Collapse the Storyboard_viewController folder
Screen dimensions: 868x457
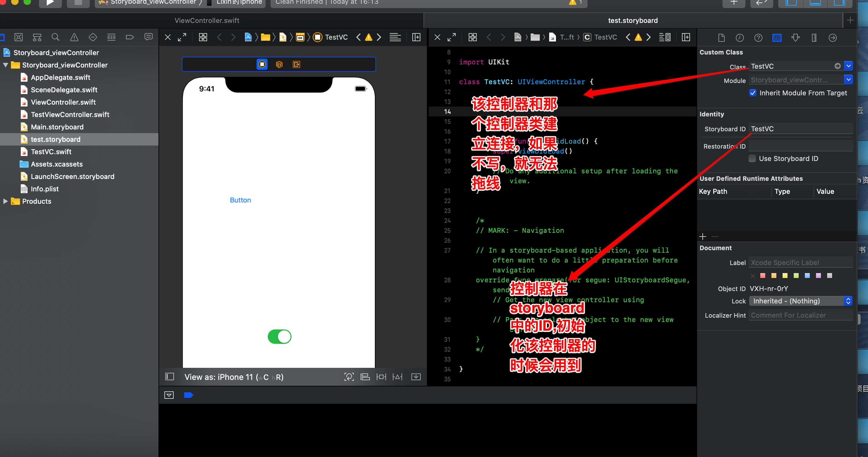click(5, 65)
